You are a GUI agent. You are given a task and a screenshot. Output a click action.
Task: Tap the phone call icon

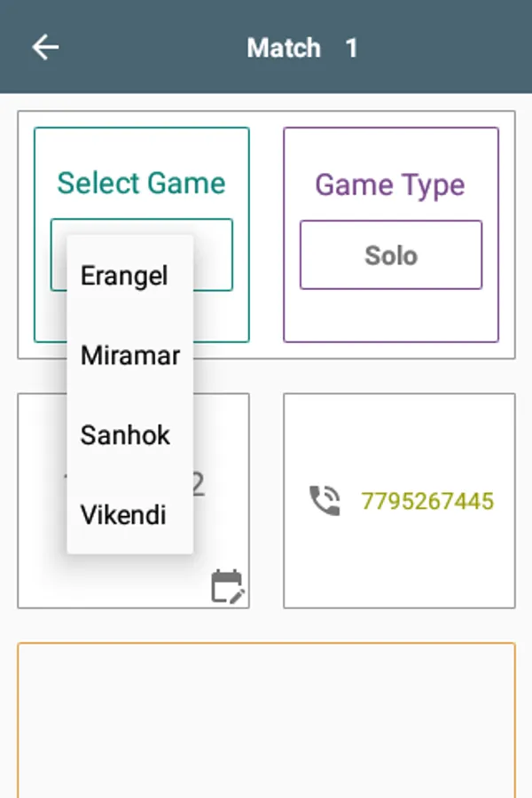[x=325, y=501]
